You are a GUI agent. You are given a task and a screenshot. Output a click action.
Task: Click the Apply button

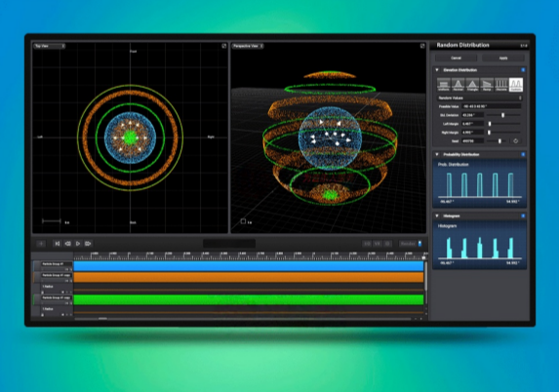pos(503,58)
